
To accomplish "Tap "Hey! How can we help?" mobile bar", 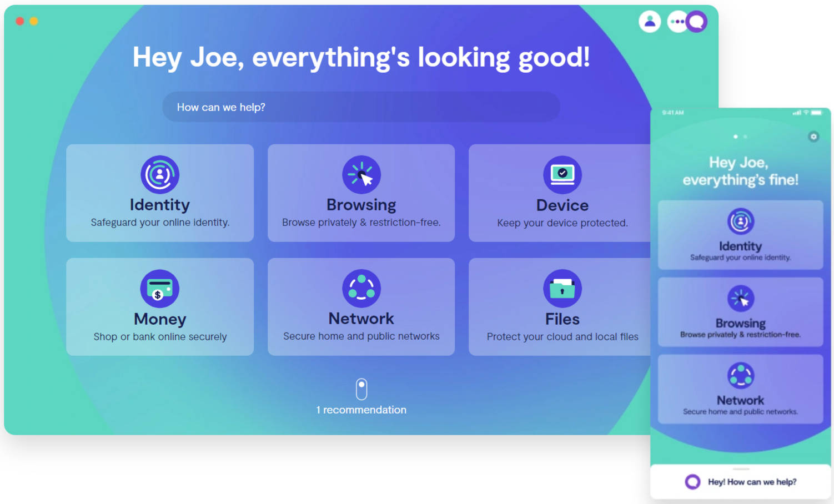I will click(741, 482).
